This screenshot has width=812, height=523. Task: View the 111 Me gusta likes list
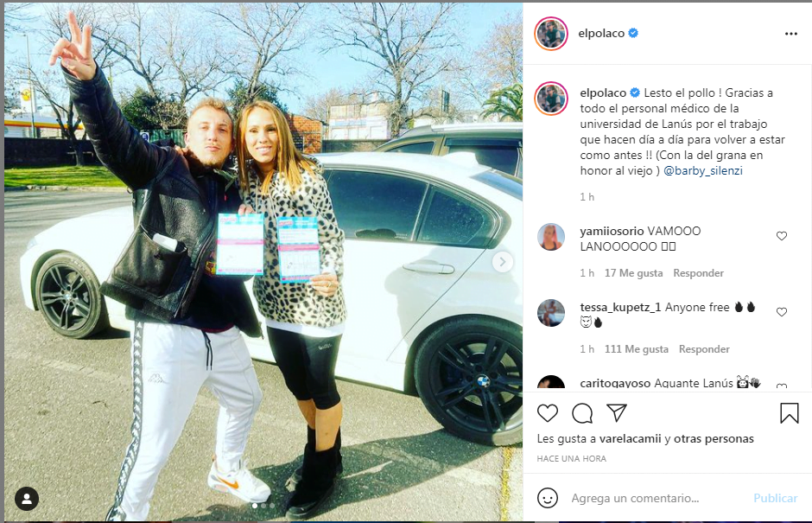637,349
